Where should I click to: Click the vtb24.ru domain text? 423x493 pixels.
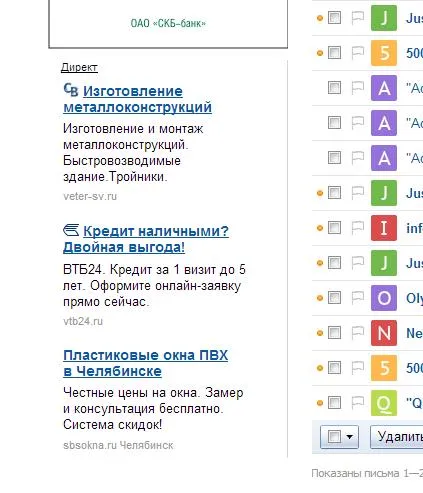[x=83, y=321]
